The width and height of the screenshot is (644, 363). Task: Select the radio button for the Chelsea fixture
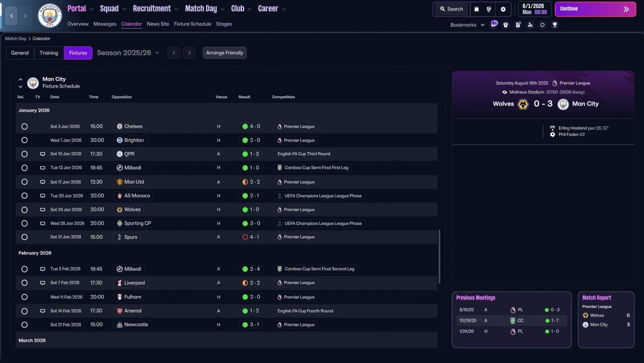[x=24, y=126]
